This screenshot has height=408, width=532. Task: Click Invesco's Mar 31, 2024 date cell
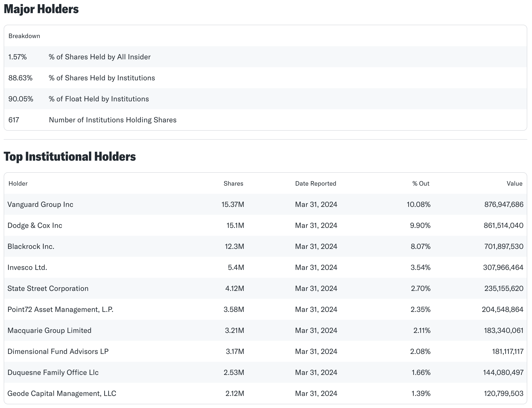coord(316,268)
